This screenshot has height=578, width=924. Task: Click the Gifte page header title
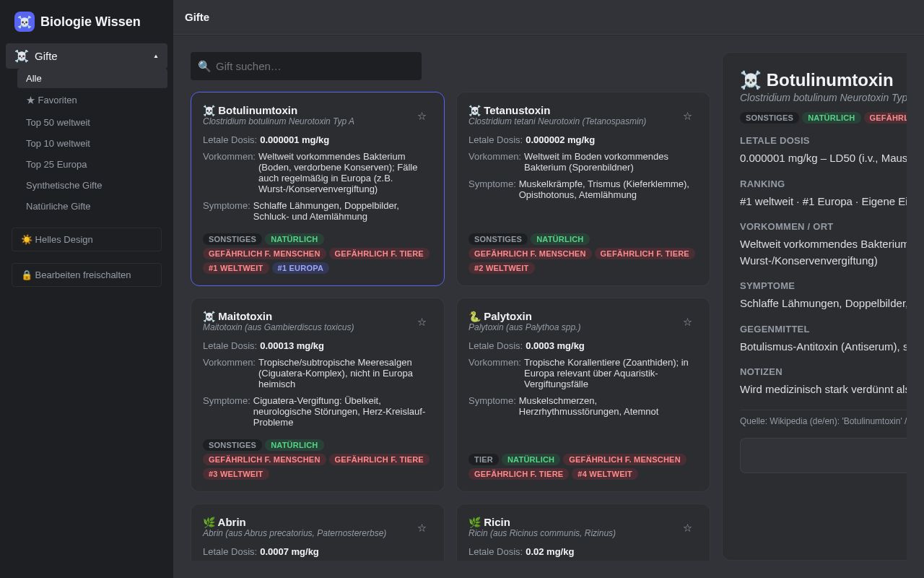(x=197, y=17)
